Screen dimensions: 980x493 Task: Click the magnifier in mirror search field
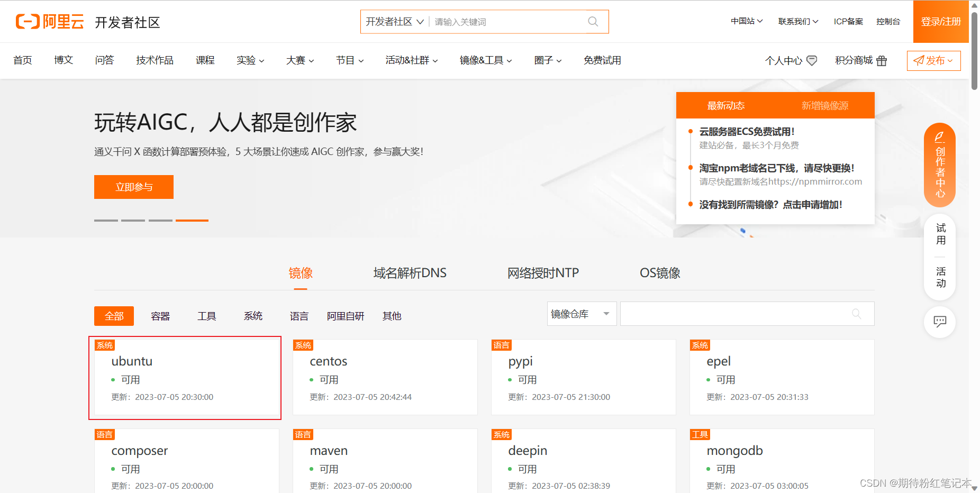click(x=857, y=314)
